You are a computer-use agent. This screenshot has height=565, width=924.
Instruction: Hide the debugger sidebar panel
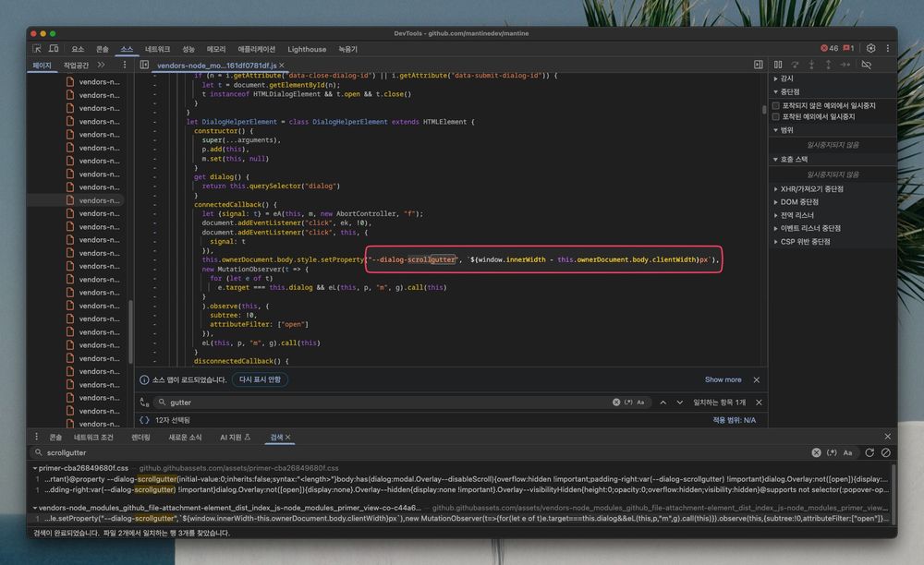pyautogui.click(x=759, y=65)
